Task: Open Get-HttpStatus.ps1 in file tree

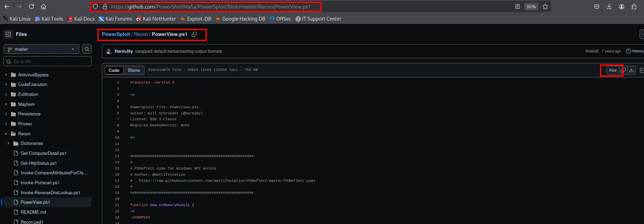Action: tap(39, 163)
